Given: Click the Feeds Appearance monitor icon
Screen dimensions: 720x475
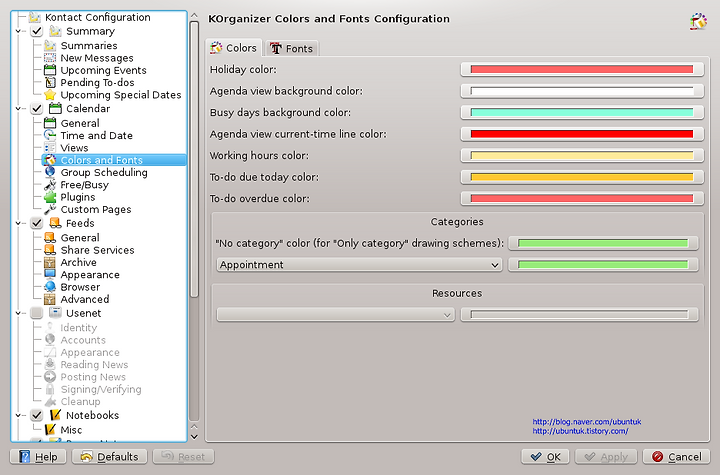Looking at the screenshot, I should (x=50, y=275).
